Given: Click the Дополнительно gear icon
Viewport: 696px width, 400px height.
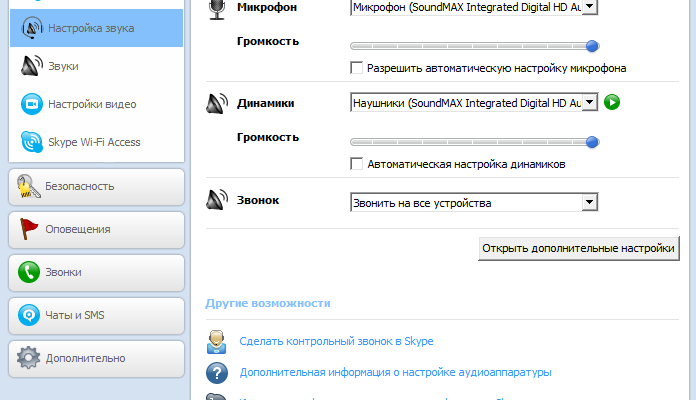Looking at the screenshot, I should (x=28, y=358).
